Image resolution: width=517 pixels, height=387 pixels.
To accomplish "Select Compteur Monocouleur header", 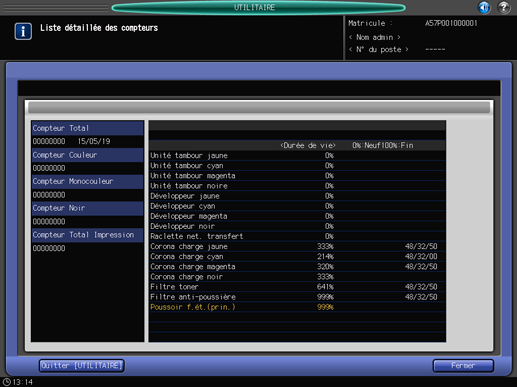I will tap(88, 181).
